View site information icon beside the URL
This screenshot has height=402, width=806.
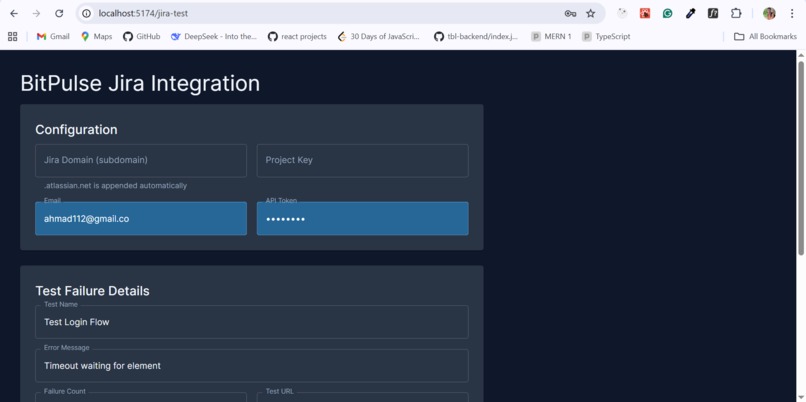pyautogui.click(x=87, y=13)
